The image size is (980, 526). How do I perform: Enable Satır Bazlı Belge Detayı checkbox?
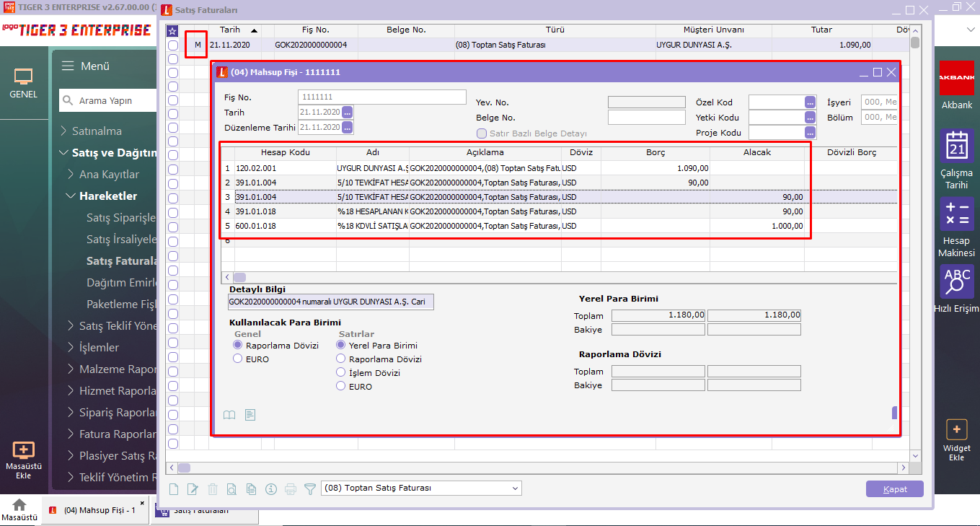click(x=482, y=133)
